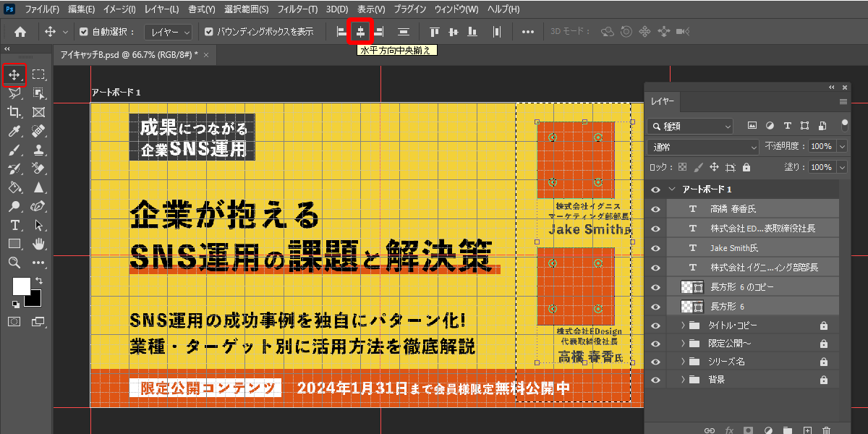Select the Hand tool
Viewport: 868px width, 434px height.
point(39,244)
